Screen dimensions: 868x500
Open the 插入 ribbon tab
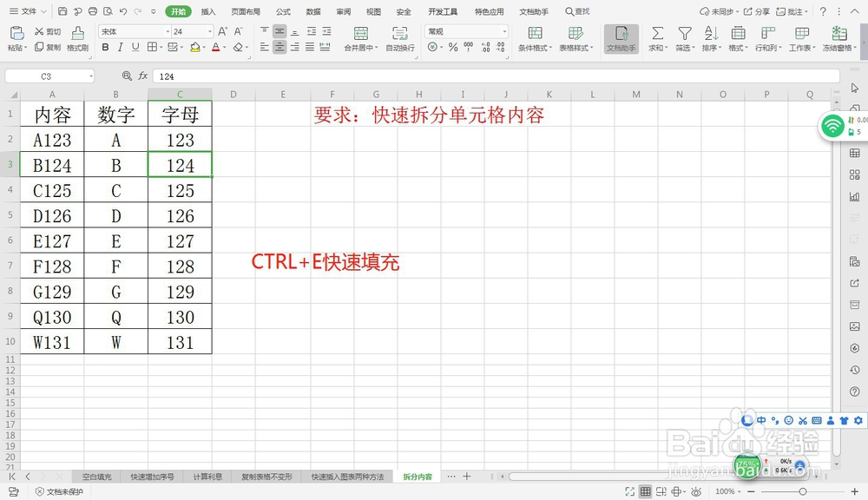208,11
